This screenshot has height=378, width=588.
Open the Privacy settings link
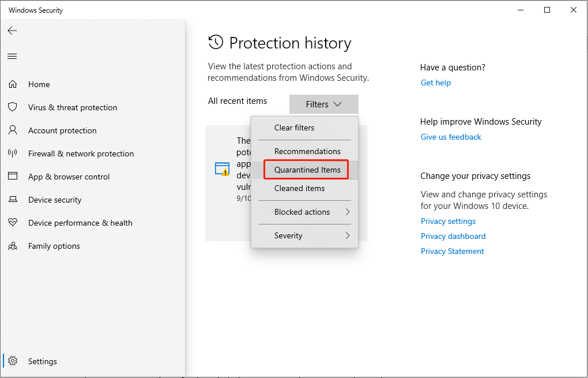448,221
